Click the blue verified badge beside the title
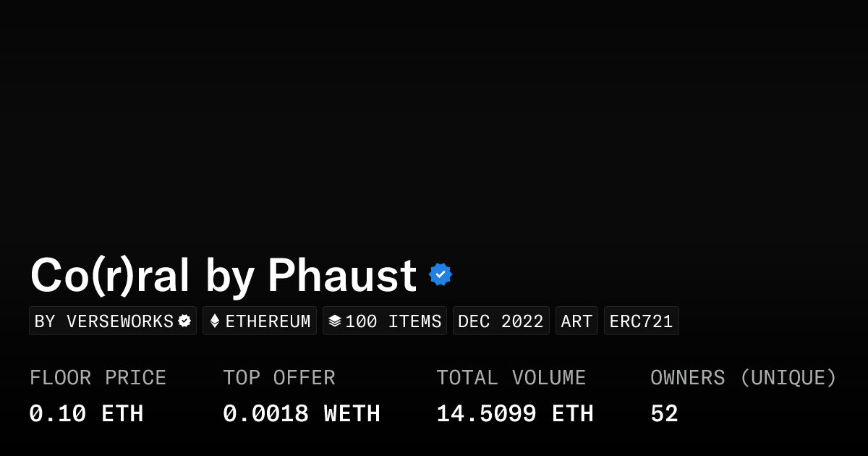Viewport: 868px width, 456px height. tap(441, 274)
